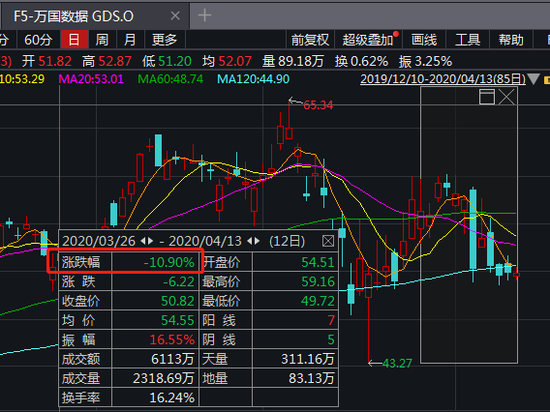
Task: Click the (12日) duration label
Action: click(287, 241)
